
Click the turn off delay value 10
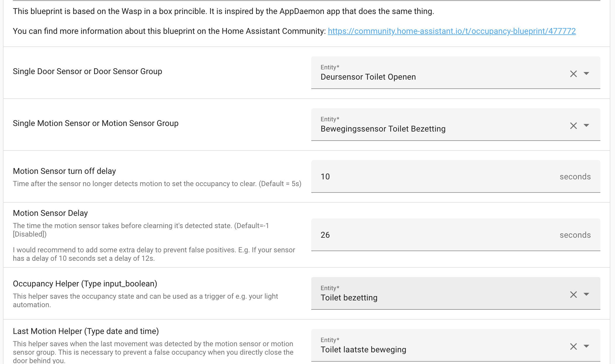pos(325,177)
